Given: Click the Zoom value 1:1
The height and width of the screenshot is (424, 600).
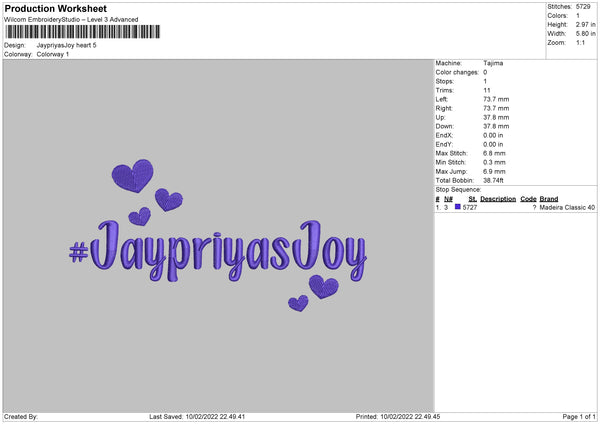Looking at the screenshot, I should point(580,42).
